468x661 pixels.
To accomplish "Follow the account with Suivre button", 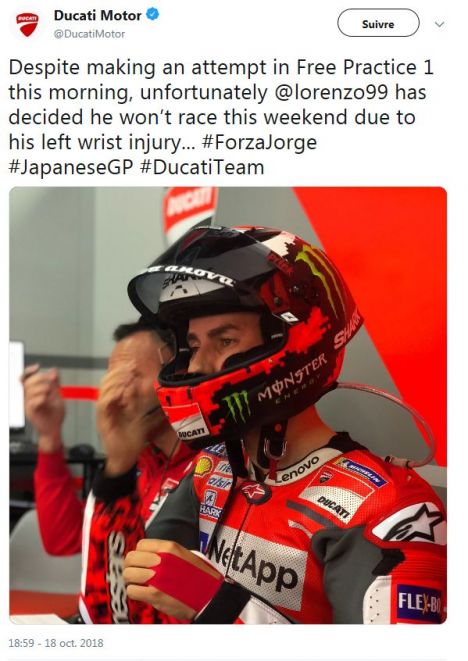I will point(378,23).
